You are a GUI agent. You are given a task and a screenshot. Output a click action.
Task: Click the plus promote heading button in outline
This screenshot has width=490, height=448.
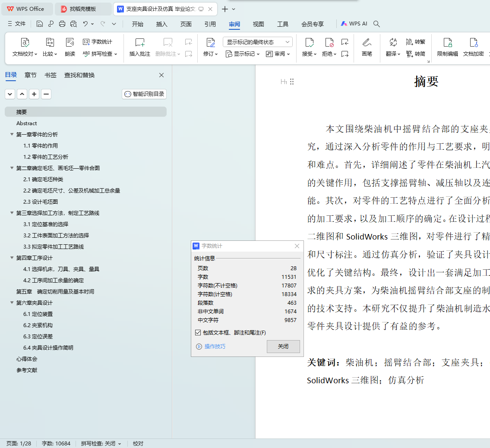34,94
